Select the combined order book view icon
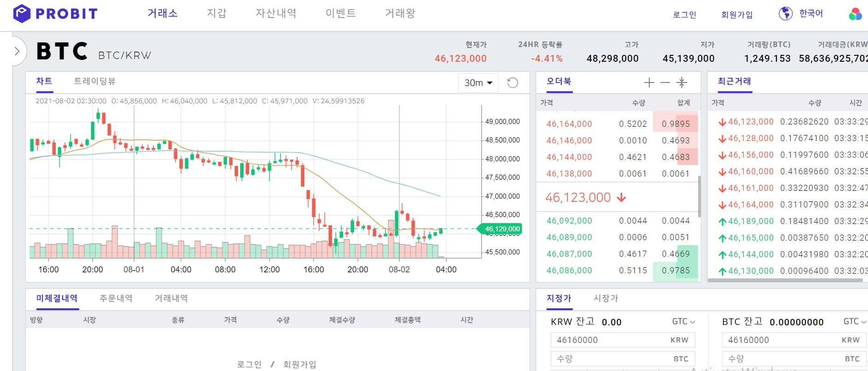868x371 pixels. pyautogui.click(x=681, y=83)
